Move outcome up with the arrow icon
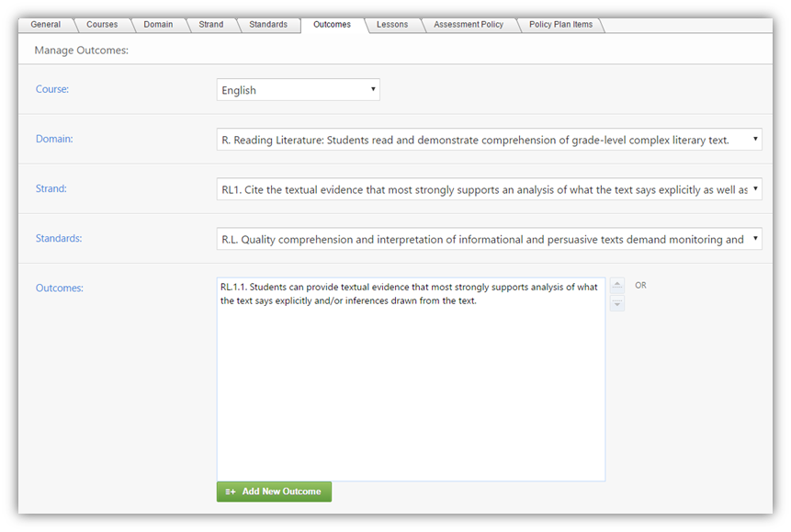Viewport: 791px width, 532px height. [617, 285]
